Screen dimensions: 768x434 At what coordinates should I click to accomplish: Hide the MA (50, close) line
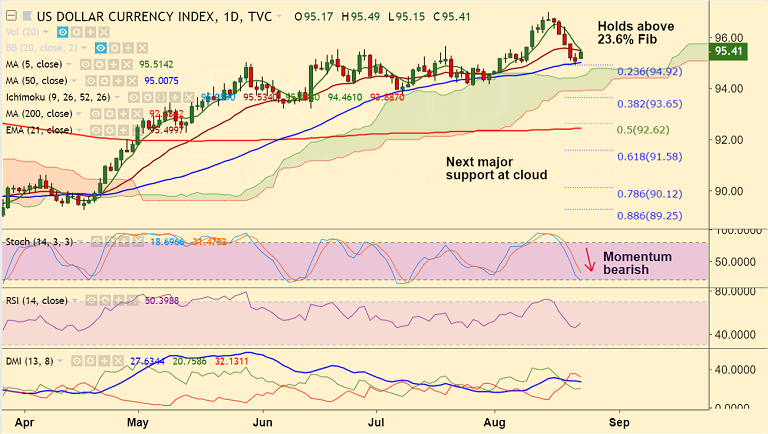point(91,80)
